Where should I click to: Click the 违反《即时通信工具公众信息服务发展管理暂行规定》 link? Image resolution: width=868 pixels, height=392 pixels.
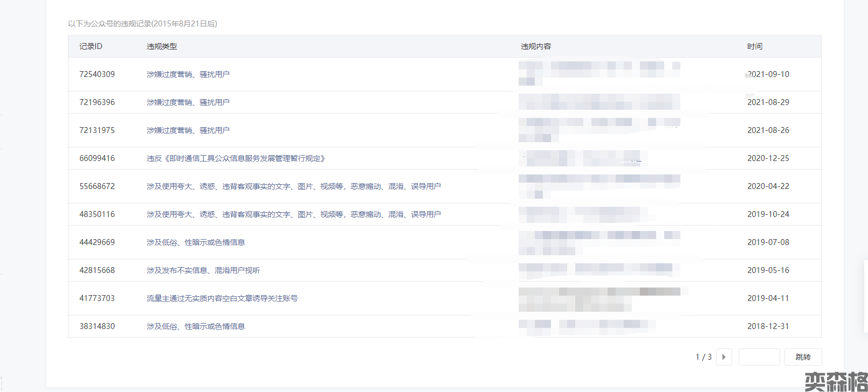coord(236,158)
